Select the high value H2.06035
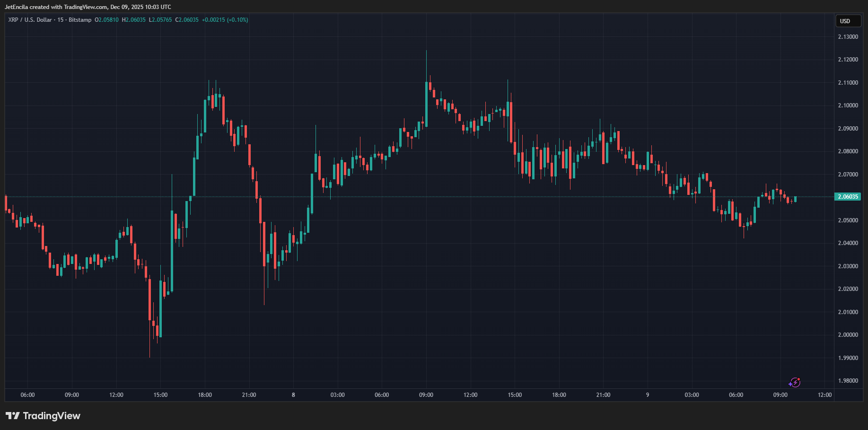Image resolution: width=868 pixels, height=430 pixels. pyautogui.click(x=134, y=20)
